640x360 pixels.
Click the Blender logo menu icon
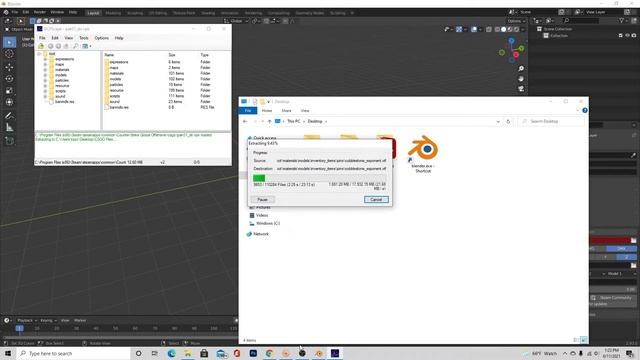5,12
